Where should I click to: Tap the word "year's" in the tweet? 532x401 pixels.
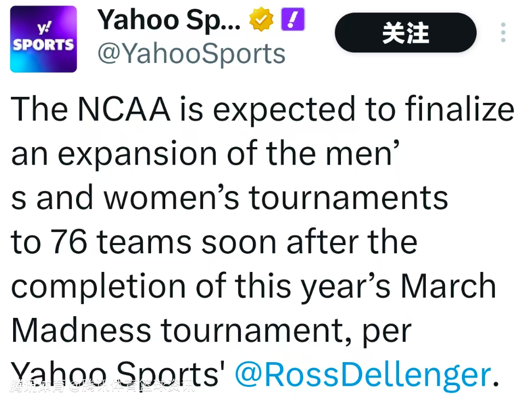tap(346, 287)
